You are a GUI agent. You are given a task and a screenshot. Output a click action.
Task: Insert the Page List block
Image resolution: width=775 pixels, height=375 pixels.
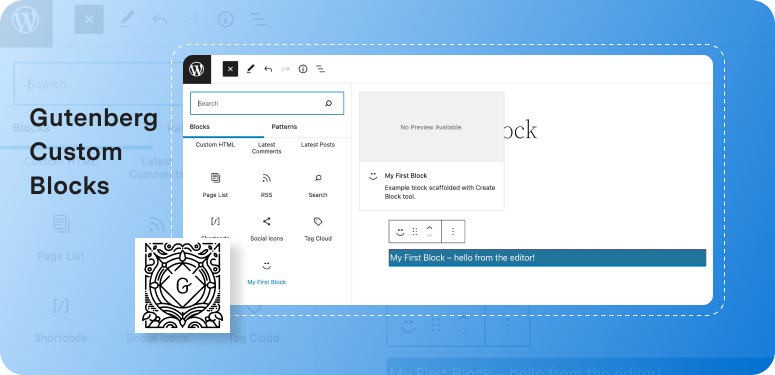215,185
